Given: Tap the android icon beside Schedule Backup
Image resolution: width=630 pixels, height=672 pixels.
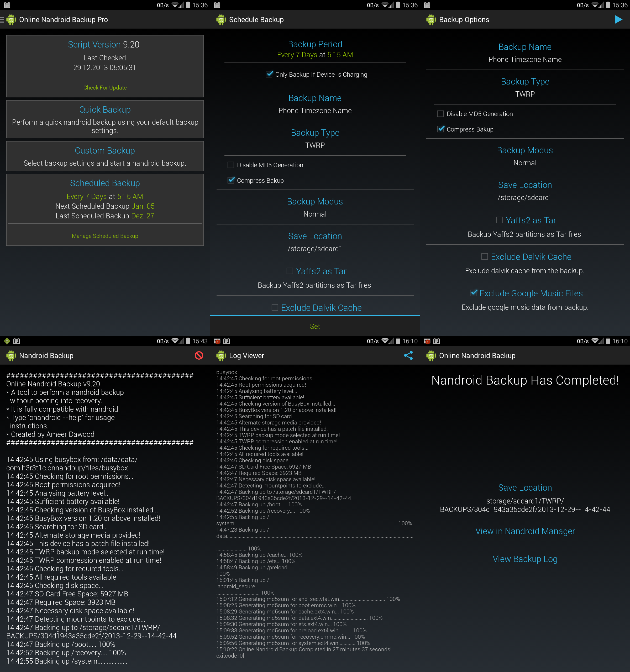Looking at the screenshot, I should (x=221, y=20).
